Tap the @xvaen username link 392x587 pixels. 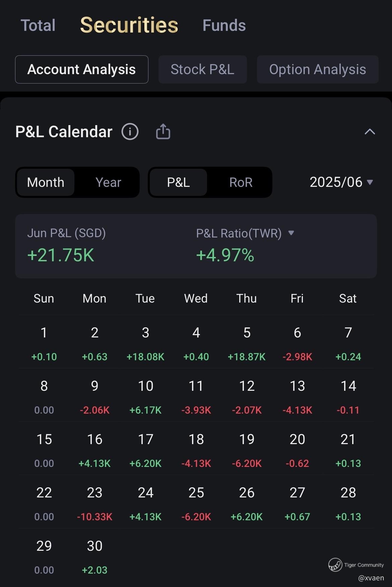pyautogui.click(x=371, y=578)
